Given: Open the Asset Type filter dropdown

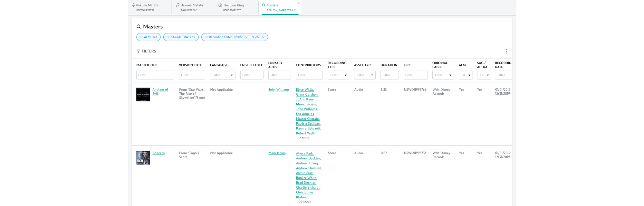Looking at the screenshot, I should [365, 75].
